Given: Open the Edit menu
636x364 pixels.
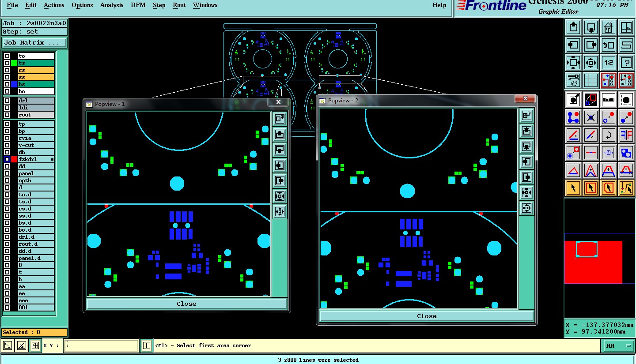Looking at the screenshot, I should (31, 5).
